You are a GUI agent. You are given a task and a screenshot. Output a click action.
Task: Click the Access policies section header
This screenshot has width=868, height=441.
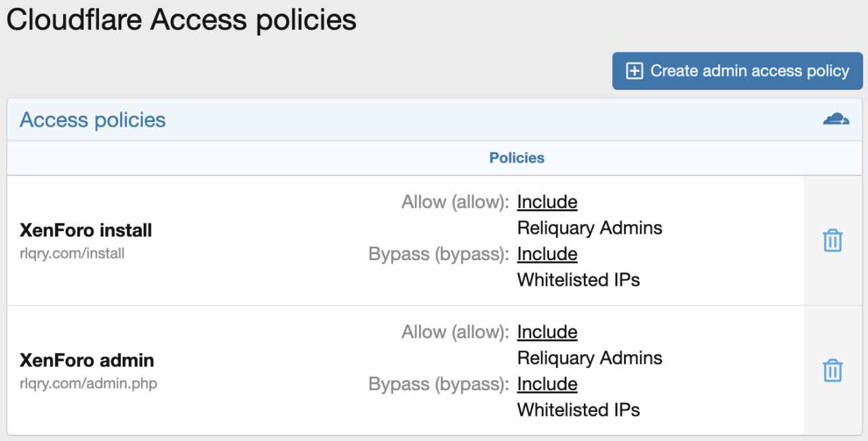coord(93,120)
